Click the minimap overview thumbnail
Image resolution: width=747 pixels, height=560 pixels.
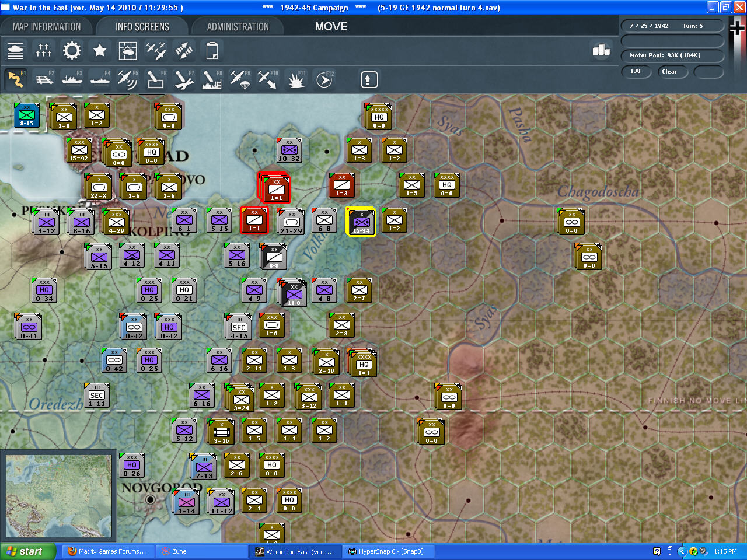pyautogui.click(x=58, y=496)
